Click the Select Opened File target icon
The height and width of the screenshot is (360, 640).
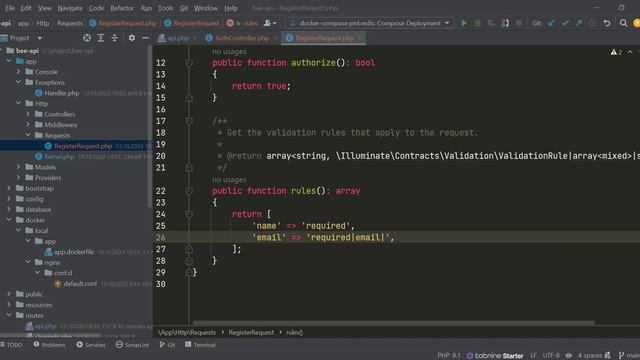coord(87,38)
